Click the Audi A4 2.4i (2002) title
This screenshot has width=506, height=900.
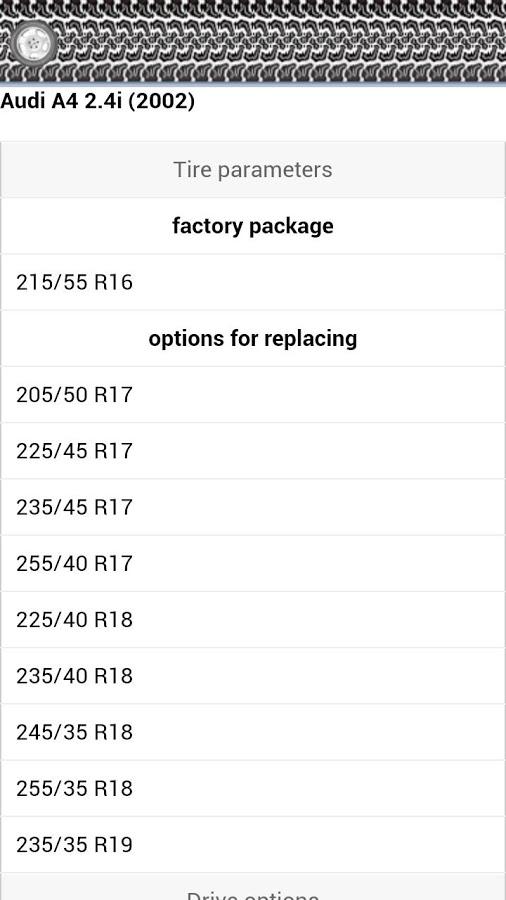98,102
